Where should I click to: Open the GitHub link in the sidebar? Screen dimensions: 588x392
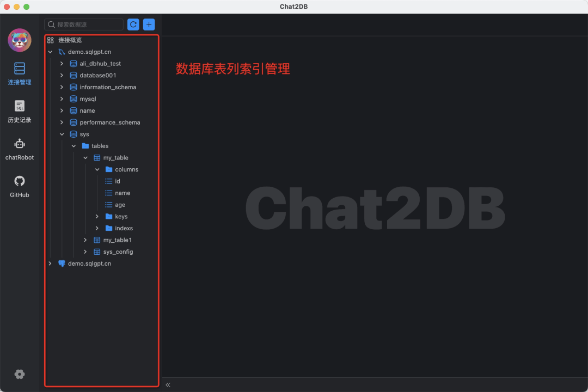[x=20, y=186]
